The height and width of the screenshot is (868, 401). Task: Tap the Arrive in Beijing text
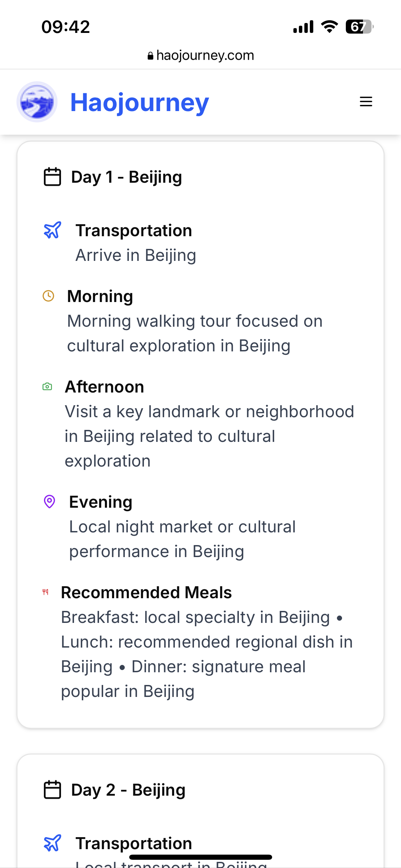(136, 255)
